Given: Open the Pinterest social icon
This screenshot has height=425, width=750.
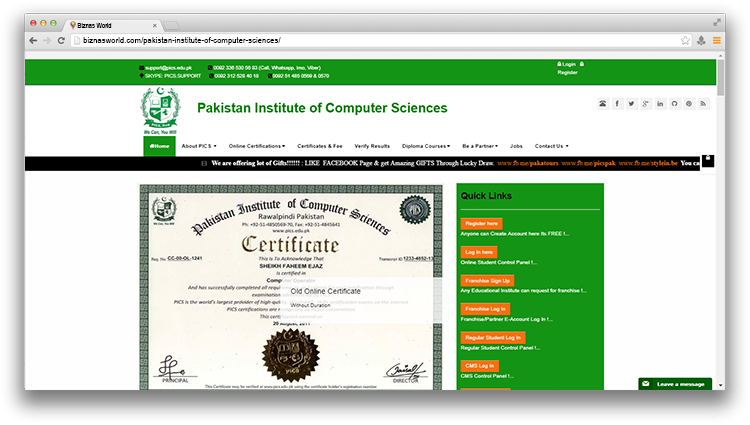Looking at the screenshot, I should tap(689, 103).
